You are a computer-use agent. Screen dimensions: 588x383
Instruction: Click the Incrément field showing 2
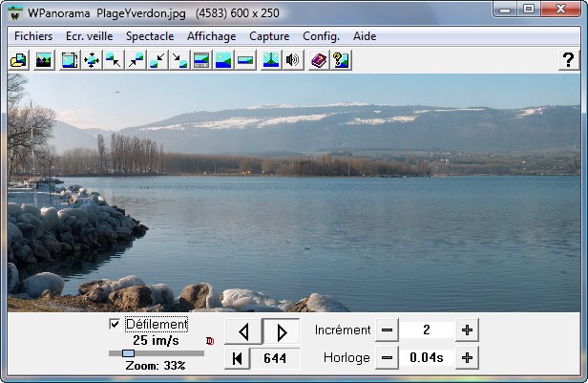427,330
